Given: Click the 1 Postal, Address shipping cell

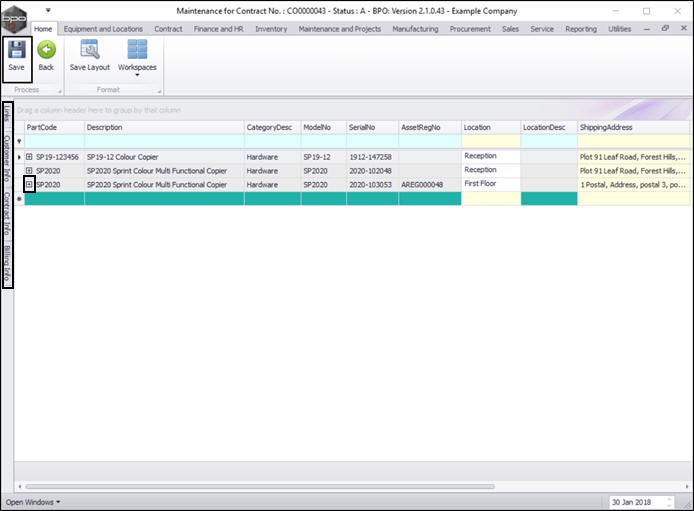Looking at the screenshot, I should (633, 184).
